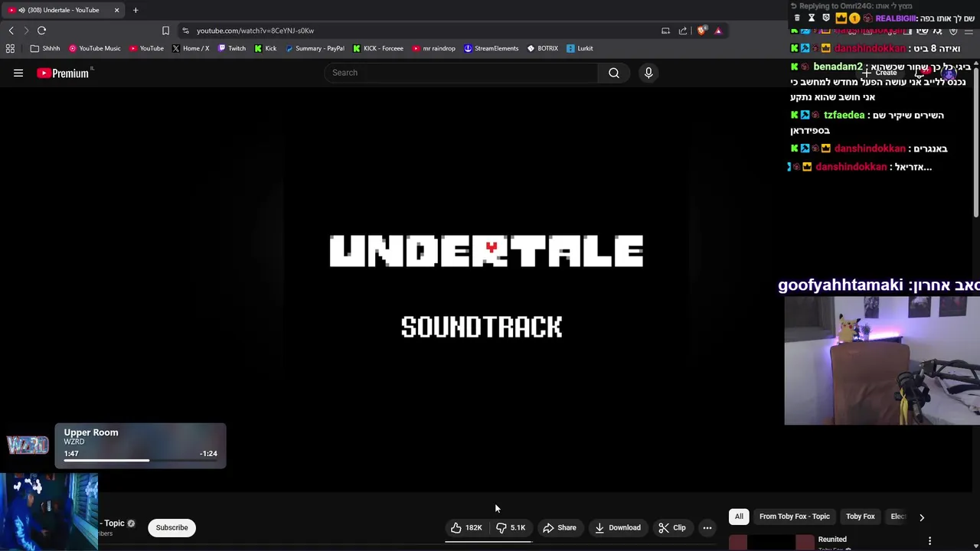Select the All filter chip

coord(739,517)
